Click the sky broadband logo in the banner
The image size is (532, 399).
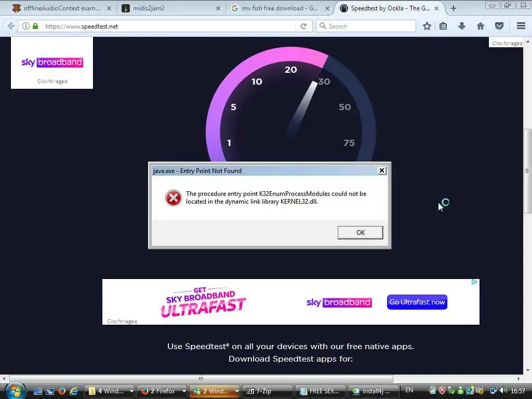pyautogui.click(x=339, y=302)
